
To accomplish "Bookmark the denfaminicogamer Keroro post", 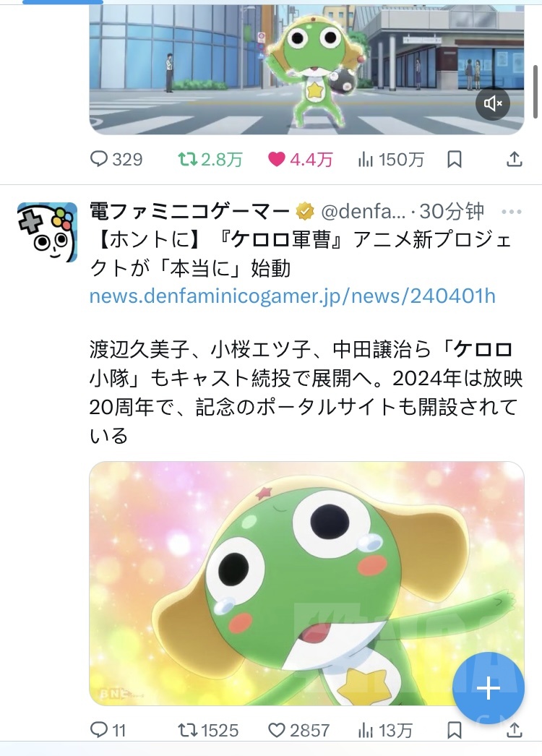I will (455, 730).
